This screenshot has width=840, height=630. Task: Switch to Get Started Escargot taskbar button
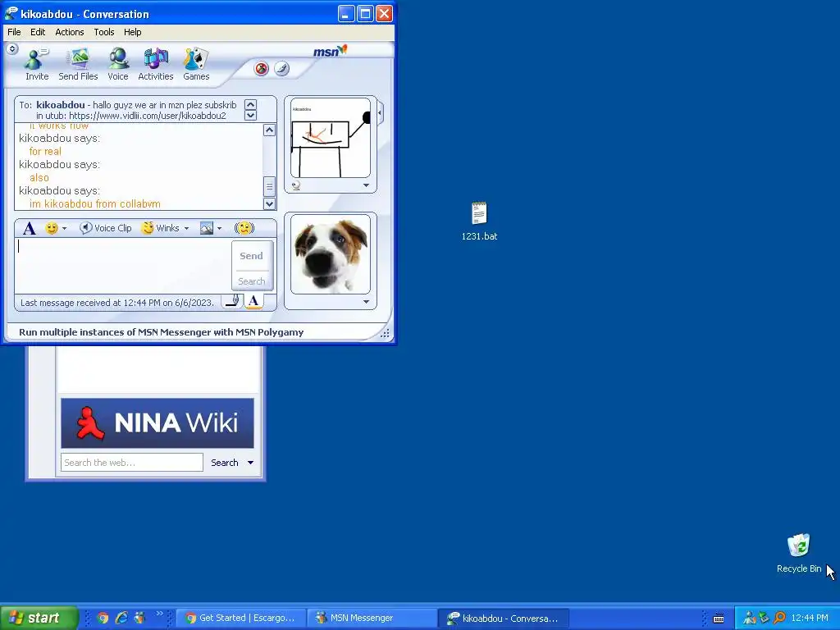240,618
